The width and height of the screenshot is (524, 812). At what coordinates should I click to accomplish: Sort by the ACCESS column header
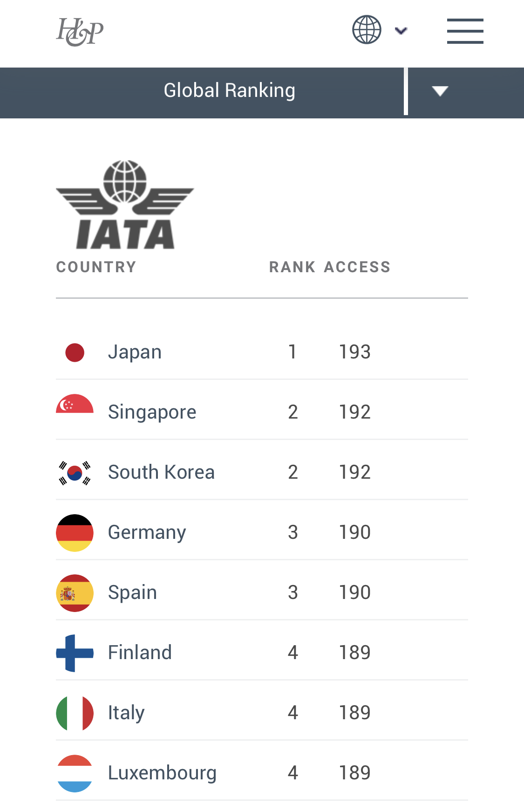click(x=357, y=267)
